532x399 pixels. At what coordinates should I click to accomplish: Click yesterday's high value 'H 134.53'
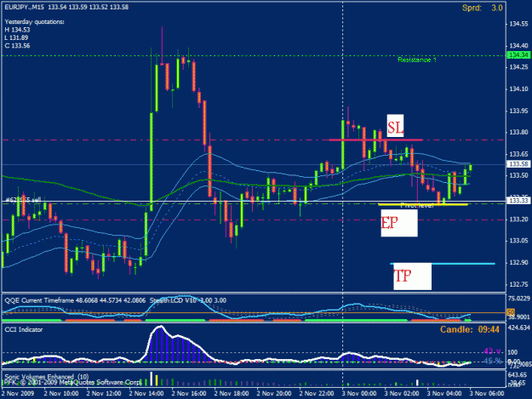point(17,30)
